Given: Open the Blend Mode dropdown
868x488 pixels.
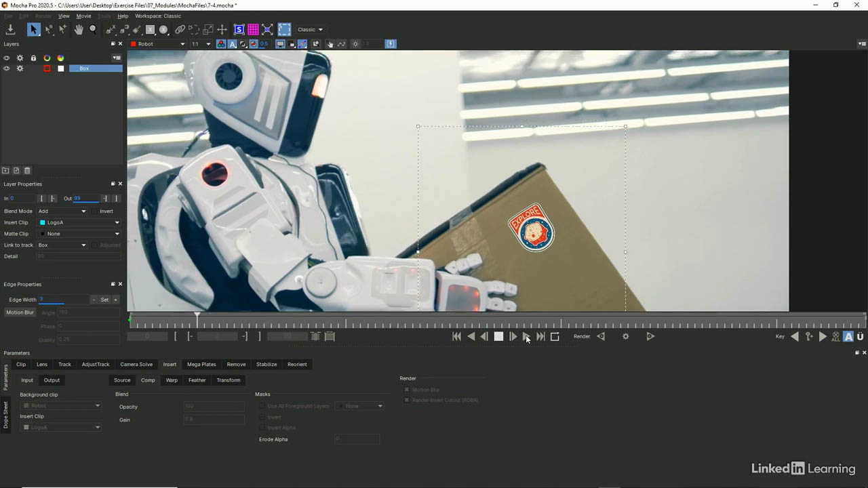Looking at the screenshot, I should coord(62,211).
